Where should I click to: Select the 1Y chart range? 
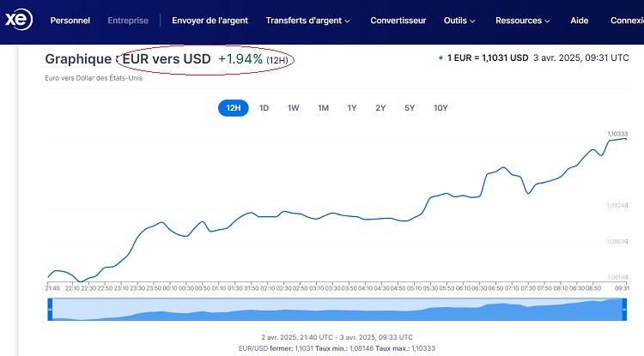click(352, 108)
